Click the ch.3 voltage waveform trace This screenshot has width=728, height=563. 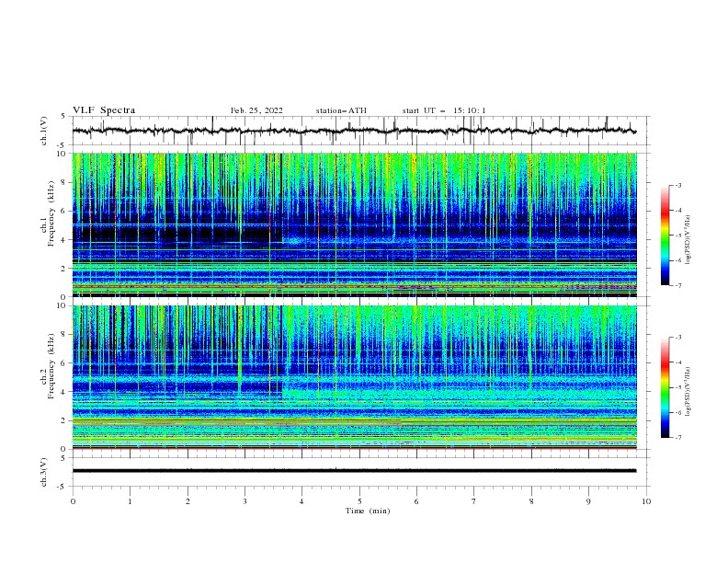[x=354, y=471]
